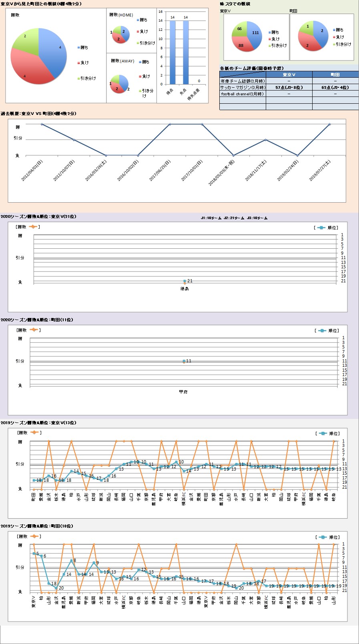Click the heading 2019シーズン勝敗&順位:東京V(13位)
The width and height of the screenshot is (359, 644).
click(x=38, y=423)
